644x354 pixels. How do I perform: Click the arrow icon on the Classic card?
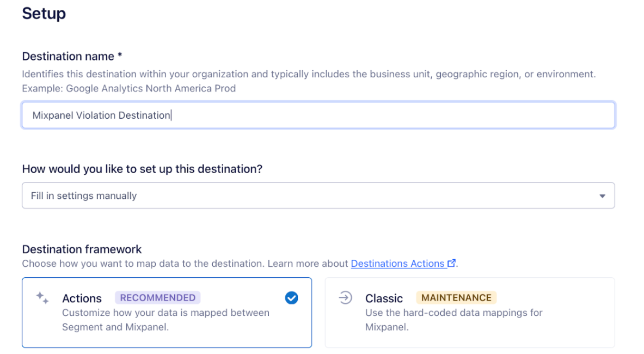tap(345, 298)
